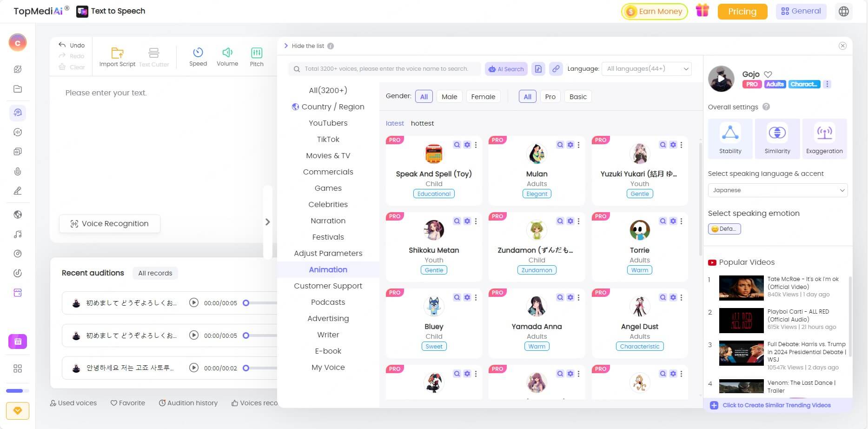Viewport: 868px width, 429px height.
Task: Sort voices by hottest
Action: (422, 123)
